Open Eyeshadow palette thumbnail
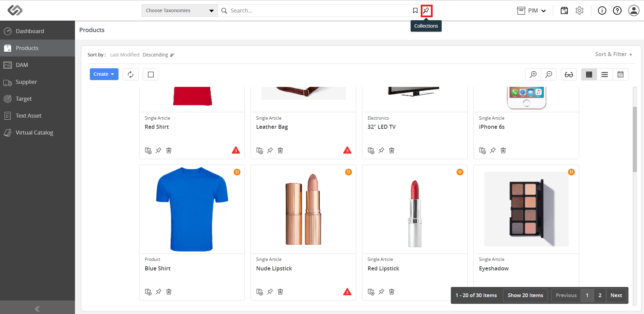This screenshot has width=644, height=314. (x=526, y=209)
